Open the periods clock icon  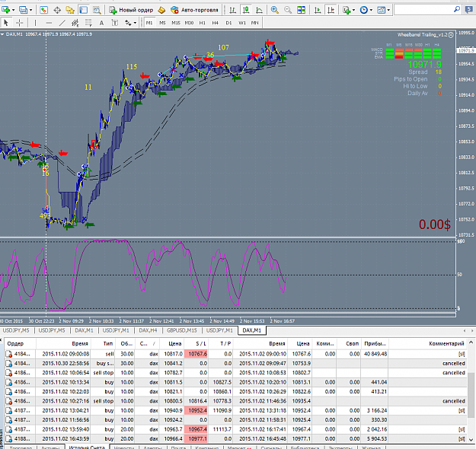pos(364,10)
